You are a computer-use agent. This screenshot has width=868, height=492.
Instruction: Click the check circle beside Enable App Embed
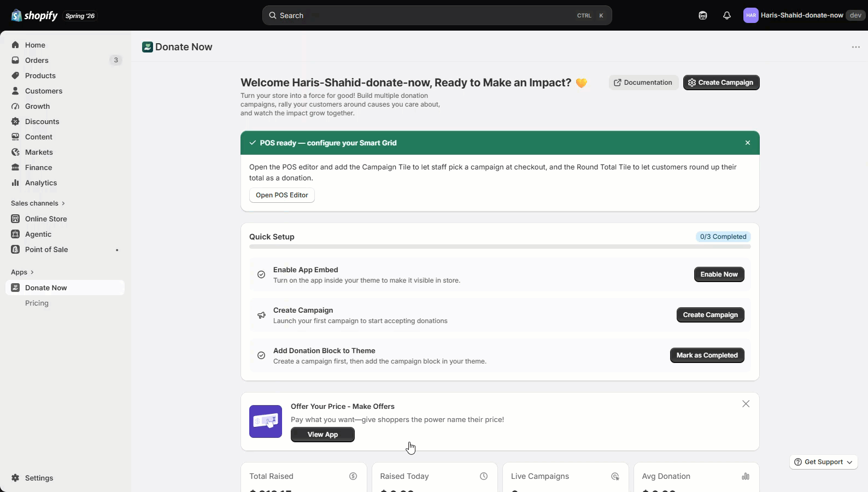pyautogui.click(x=261, y=274)
